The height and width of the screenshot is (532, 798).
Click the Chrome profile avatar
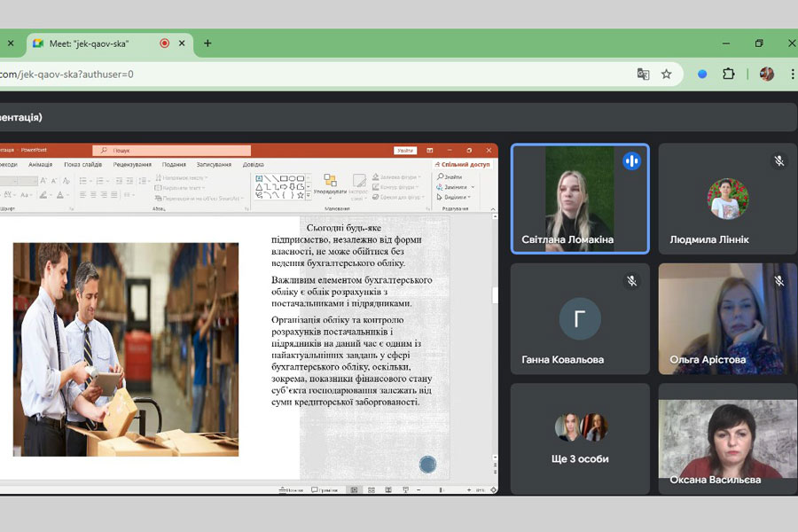tap(767, 74)
